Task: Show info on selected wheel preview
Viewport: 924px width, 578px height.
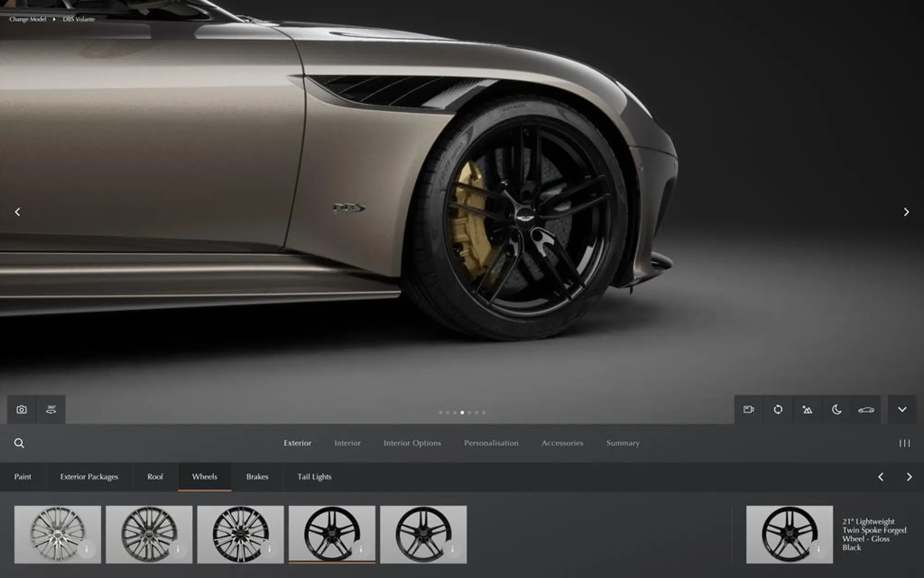Action: [818, 549]
